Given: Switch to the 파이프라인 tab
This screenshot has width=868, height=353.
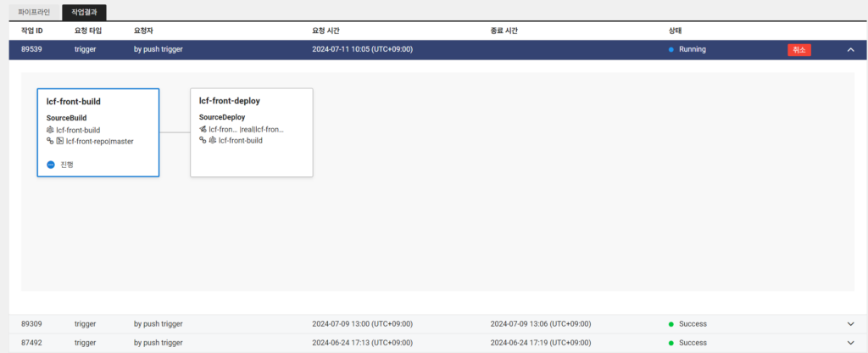Looking at the screenshot, I should 35,13.
